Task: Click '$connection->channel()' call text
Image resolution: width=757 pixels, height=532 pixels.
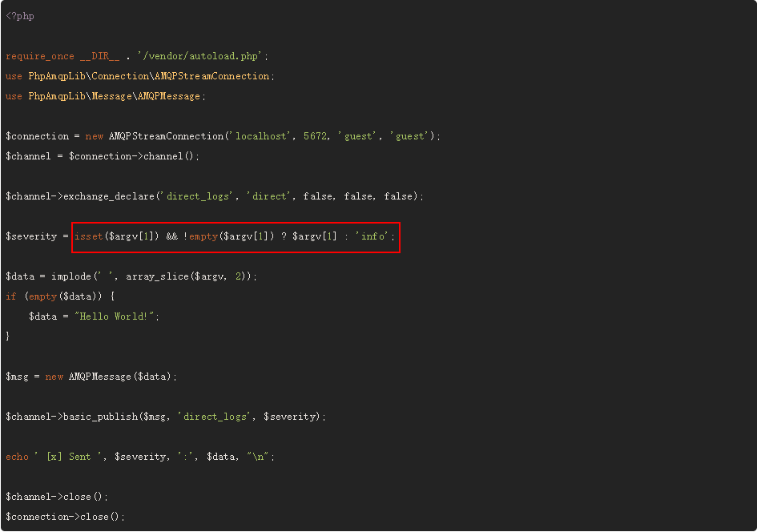Action: point(131,156)
